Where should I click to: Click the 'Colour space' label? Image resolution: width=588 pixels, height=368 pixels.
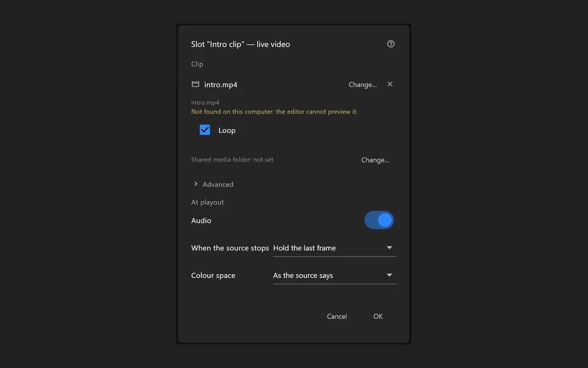coord(213,276)
